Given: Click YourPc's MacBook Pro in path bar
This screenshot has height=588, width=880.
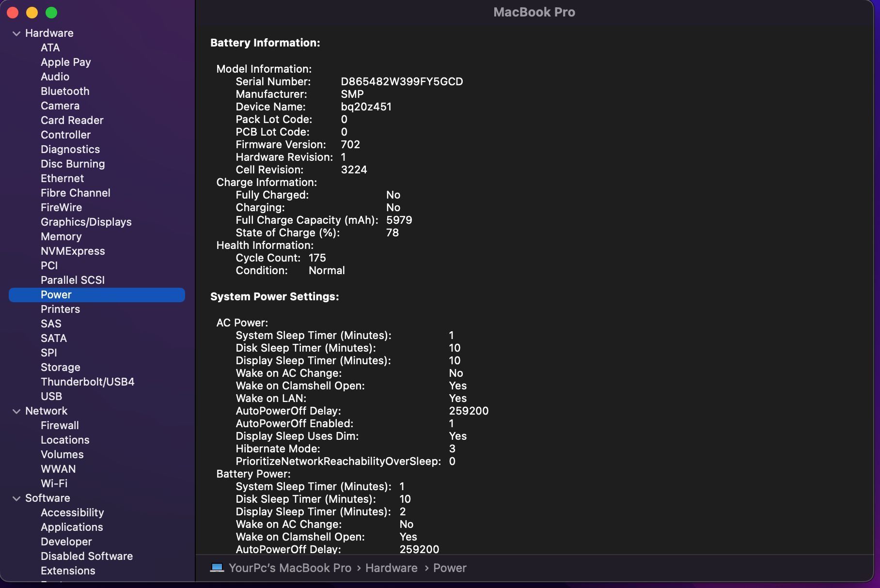Looking at the screenshot, I should coord(290,568).
